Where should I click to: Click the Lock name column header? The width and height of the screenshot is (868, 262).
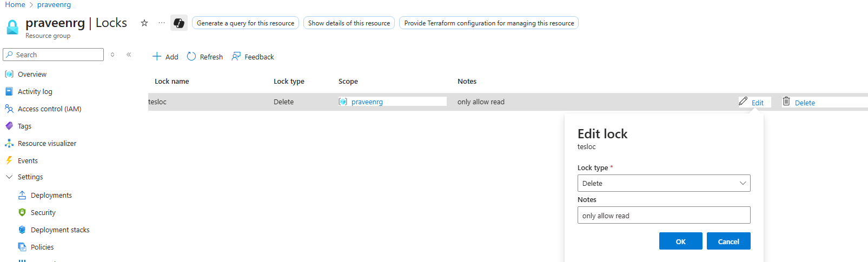(172, 81)
